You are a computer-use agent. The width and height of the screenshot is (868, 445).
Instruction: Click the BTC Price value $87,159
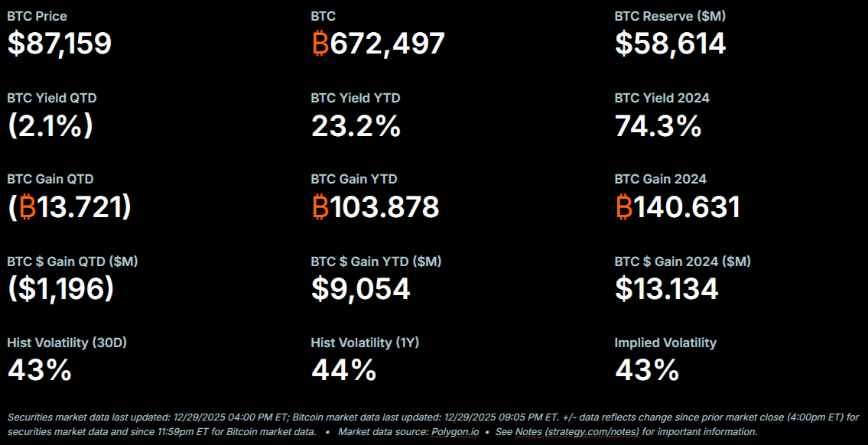point(60,44)
